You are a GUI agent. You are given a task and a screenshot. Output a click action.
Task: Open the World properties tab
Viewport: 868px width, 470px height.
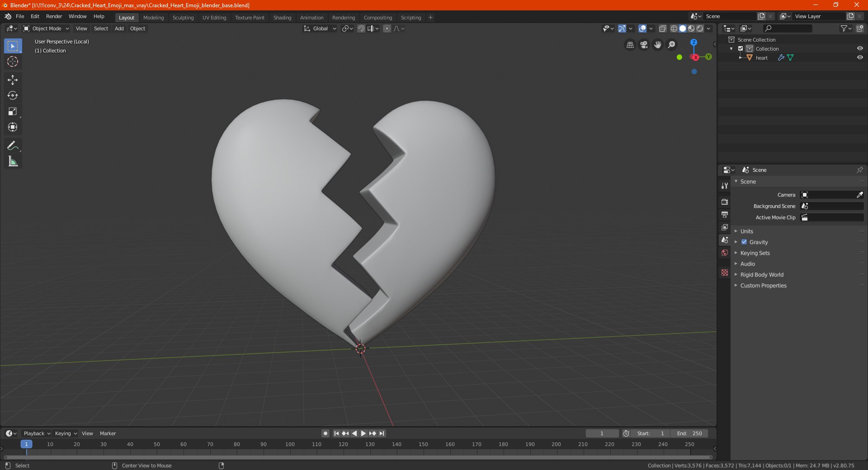point(725,253)
